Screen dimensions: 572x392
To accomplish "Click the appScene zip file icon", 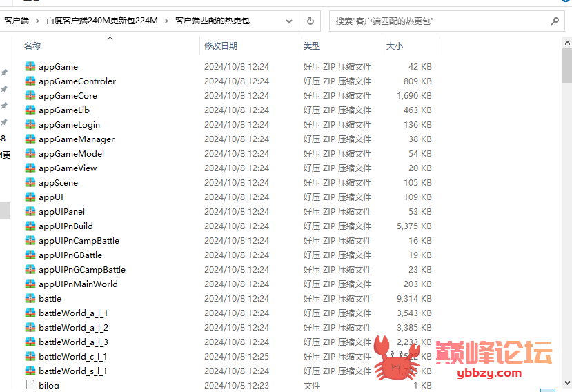I will coord(30,182).
